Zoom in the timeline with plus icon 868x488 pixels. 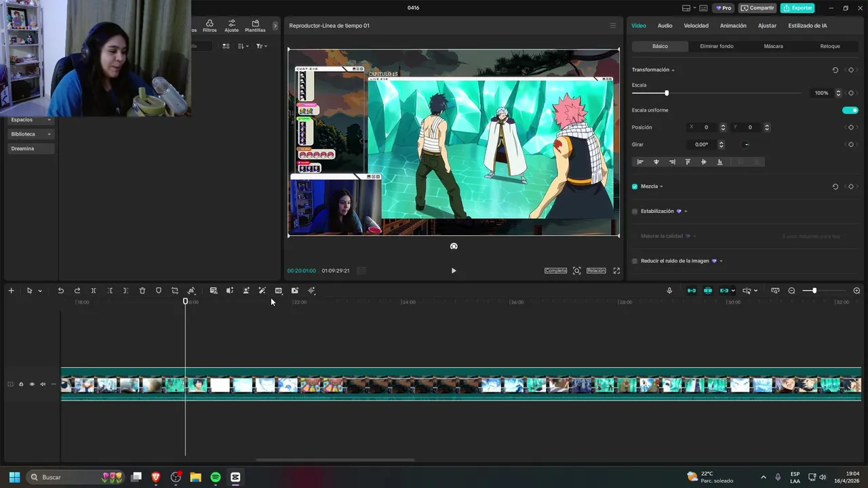coord(856,291)
